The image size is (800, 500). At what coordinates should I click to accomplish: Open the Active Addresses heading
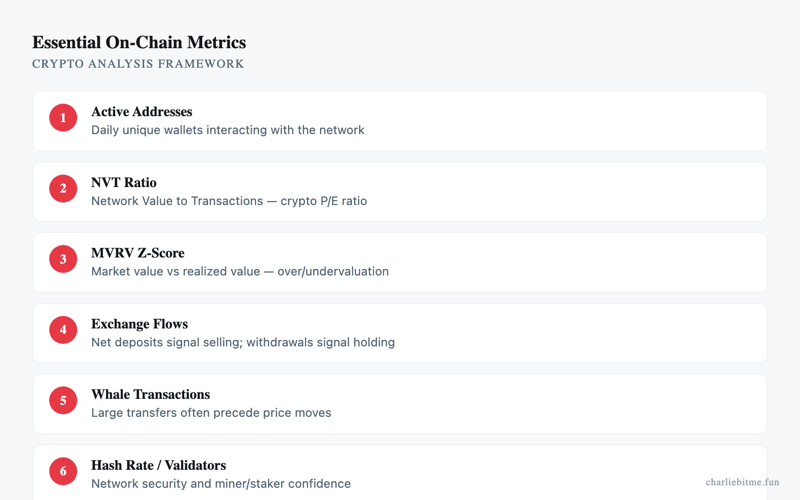(142, 111)
